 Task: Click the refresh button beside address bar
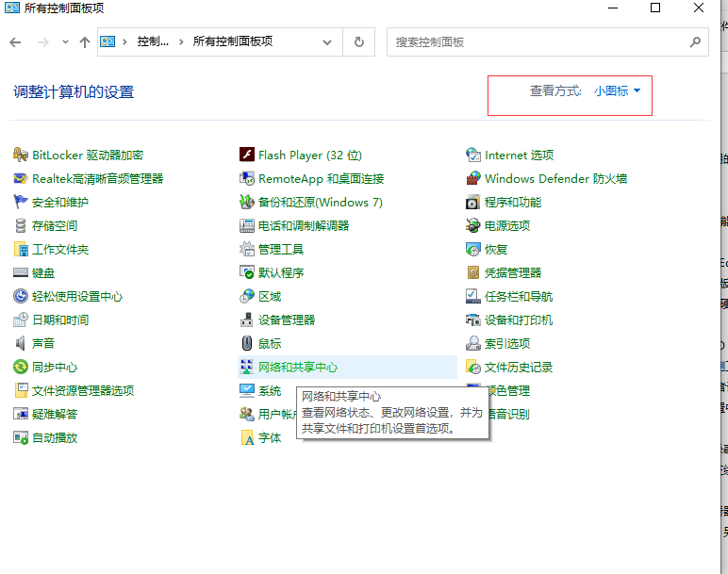tap(358, 42)
